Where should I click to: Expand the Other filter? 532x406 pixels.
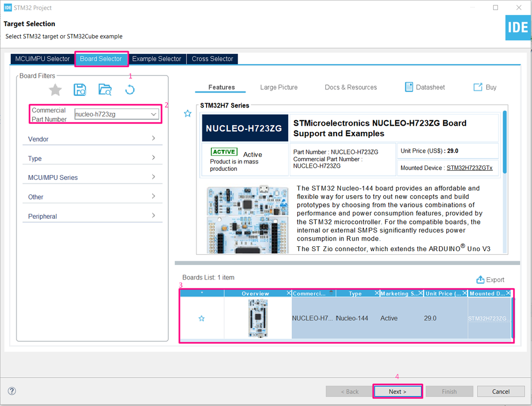click(92, 196)
